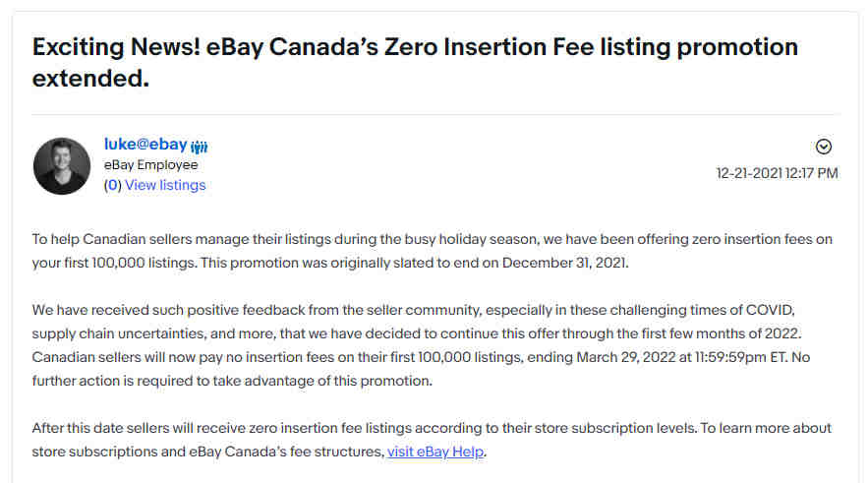Click the 'COVID' word in second paragraph

(770, 310)
